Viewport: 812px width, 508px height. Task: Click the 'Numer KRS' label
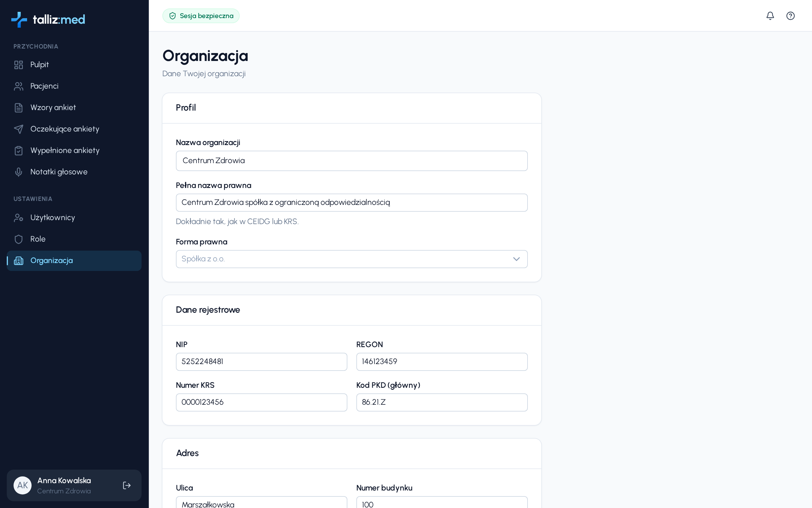195,385
